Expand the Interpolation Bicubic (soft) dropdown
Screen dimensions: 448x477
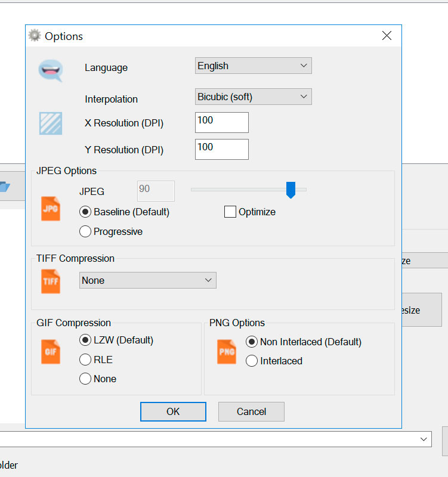coord(253,97)
